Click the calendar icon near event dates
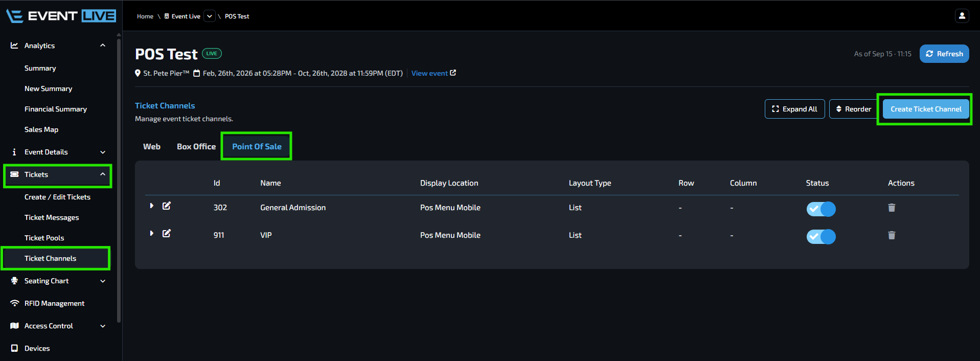Image resolution: width=980 pixels, height=361 pixels. click(196, 73)
